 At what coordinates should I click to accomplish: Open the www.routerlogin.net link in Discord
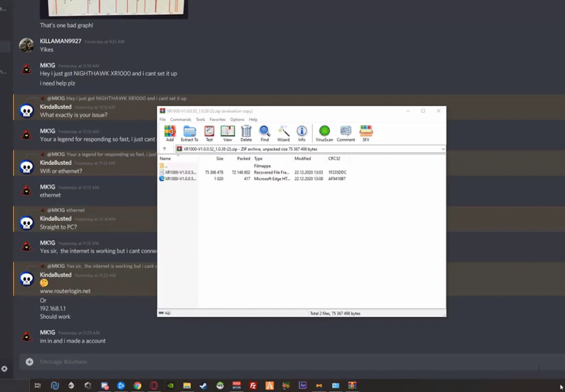tap(65, 291)
